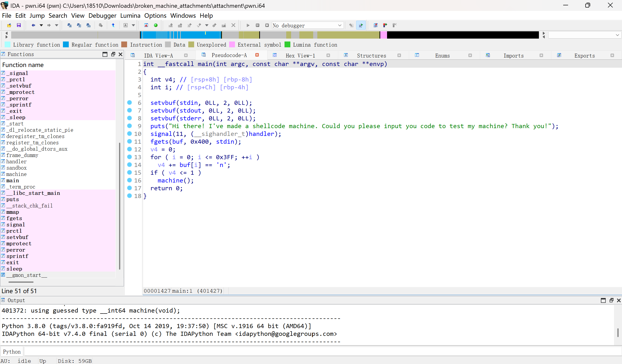Open the Jump menu
This screenshot has height=364, width=622.
point(37,16)
